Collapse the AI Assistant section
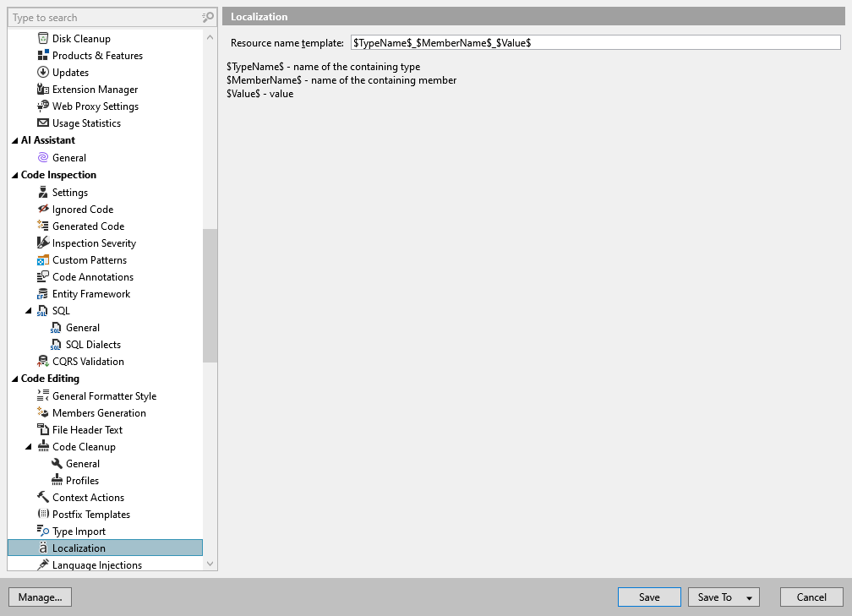The image size is (852, 616). pos(14,140)
